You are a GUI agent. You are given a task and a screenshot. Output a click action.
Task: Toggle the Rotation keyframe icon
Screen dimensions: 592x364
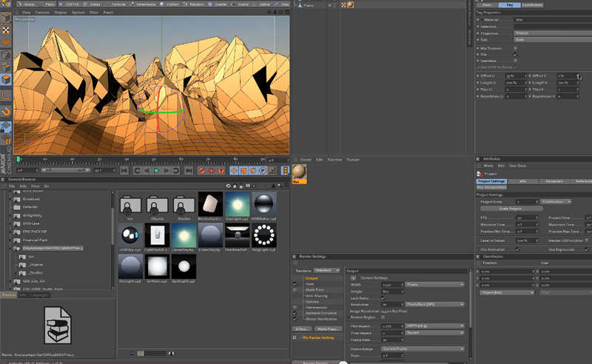click(x=253, y=171)
